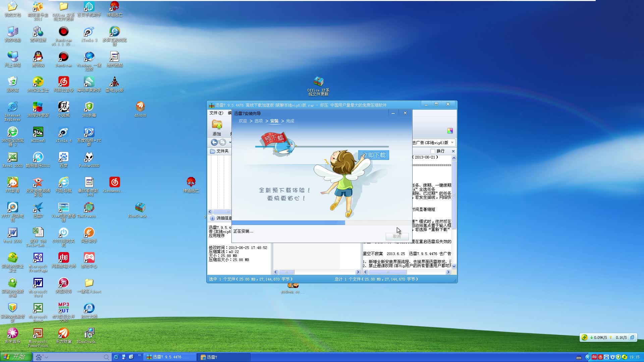
Task: Open Office XP系统文件更新 archive in desktop center
Action: coord(318,86)
